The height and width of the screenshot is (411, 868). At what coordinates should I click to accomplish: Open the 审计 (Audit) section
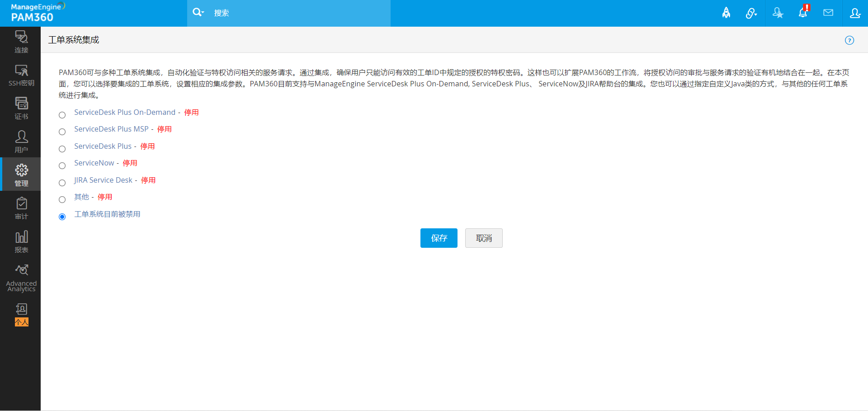click(x=21, y=208)
